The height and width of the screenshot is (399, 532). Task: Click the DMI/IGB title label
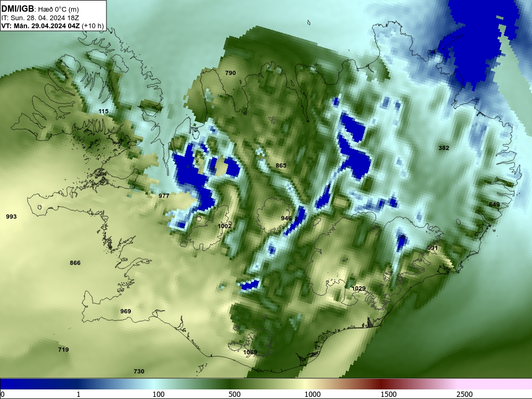pos(18,9)
